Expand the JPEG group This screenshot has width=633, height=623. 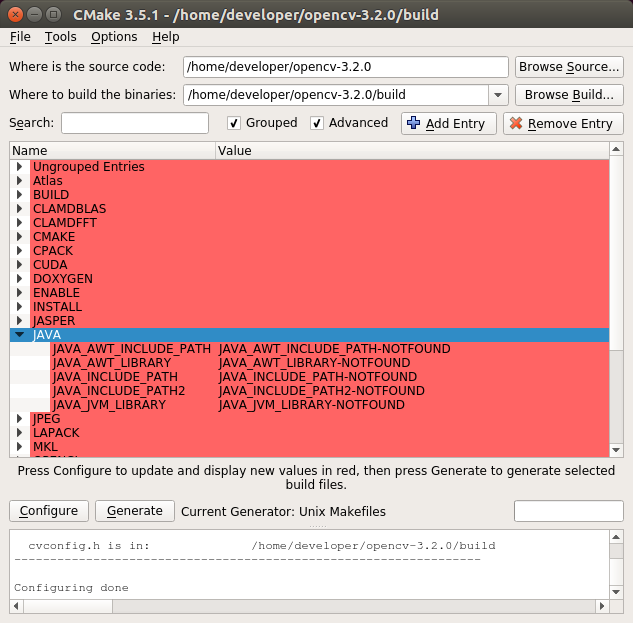[x=19, y=418]
